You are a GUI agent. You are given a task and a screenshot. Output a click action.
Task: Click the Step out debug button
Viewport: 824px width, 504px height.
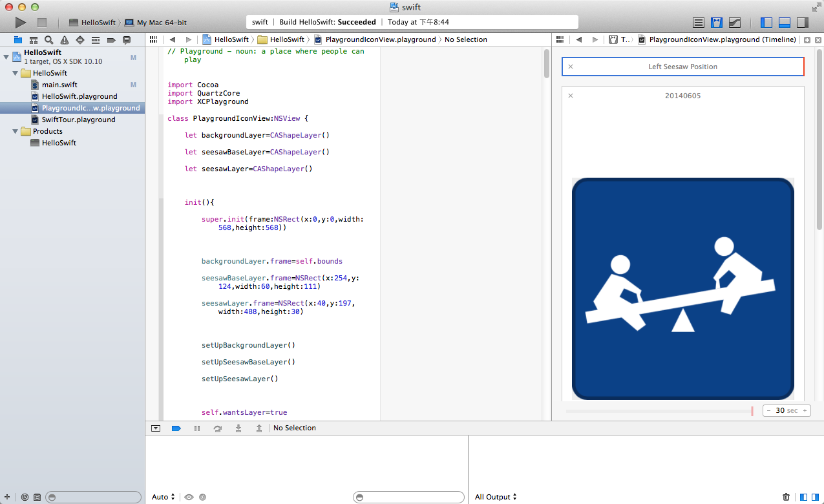(x=259, y=428)
